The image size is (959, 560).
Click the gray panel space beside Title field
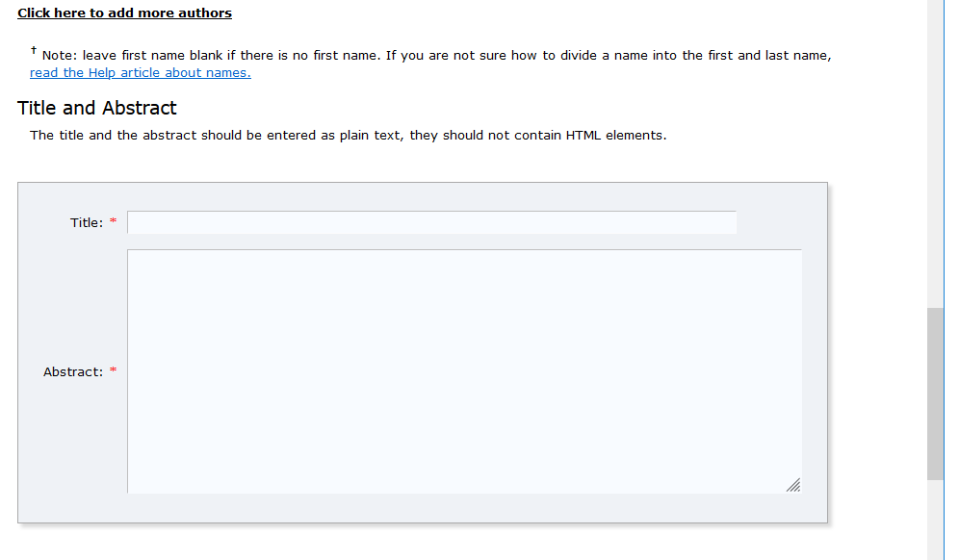pyautogui.click(x=782, y=222)
